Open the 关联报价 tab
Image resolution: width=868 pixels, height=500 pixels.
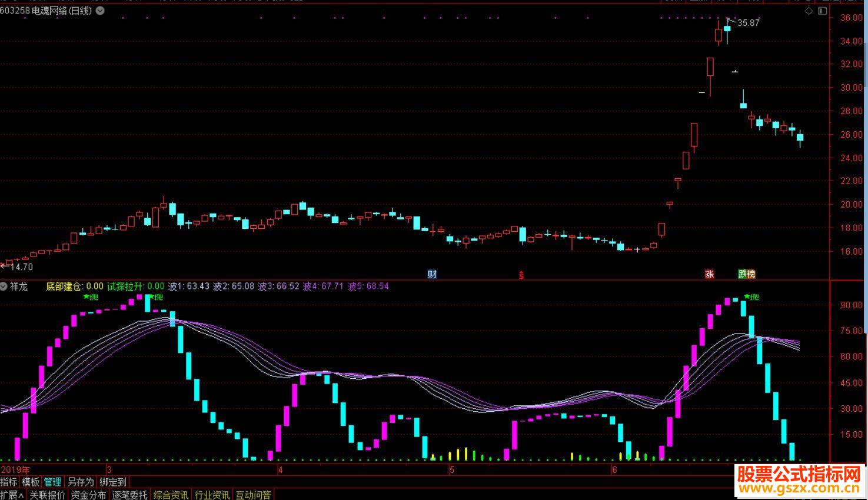(x=48, y=495)
